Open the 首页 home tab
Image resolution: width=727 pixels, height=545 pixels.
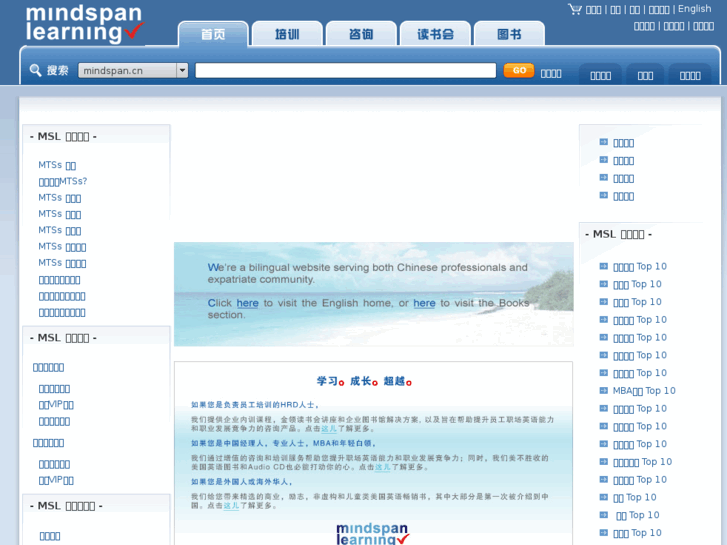point(213,34)
